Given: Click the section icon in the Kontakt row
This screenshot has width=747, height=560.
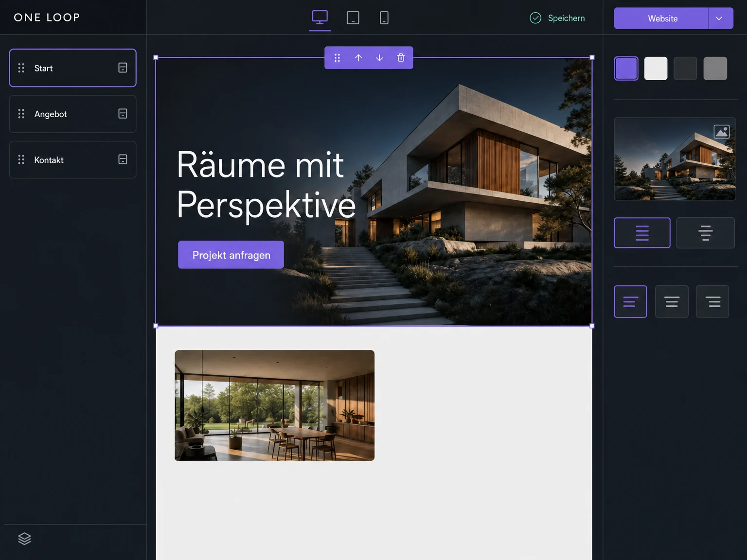Looking at the screenshot, I should 123,159.
